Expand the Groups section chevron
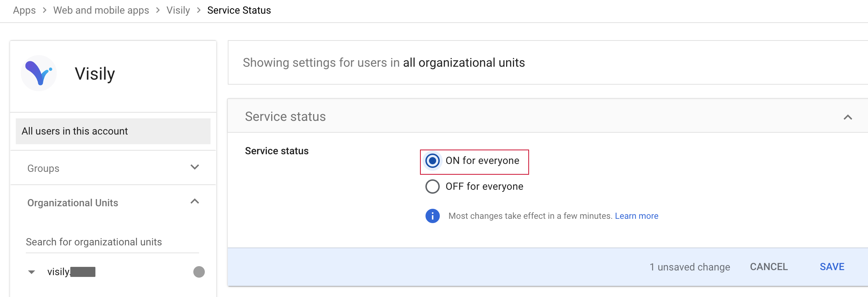Viewport: 868px width, 297px height. click(x=195, y=167)
